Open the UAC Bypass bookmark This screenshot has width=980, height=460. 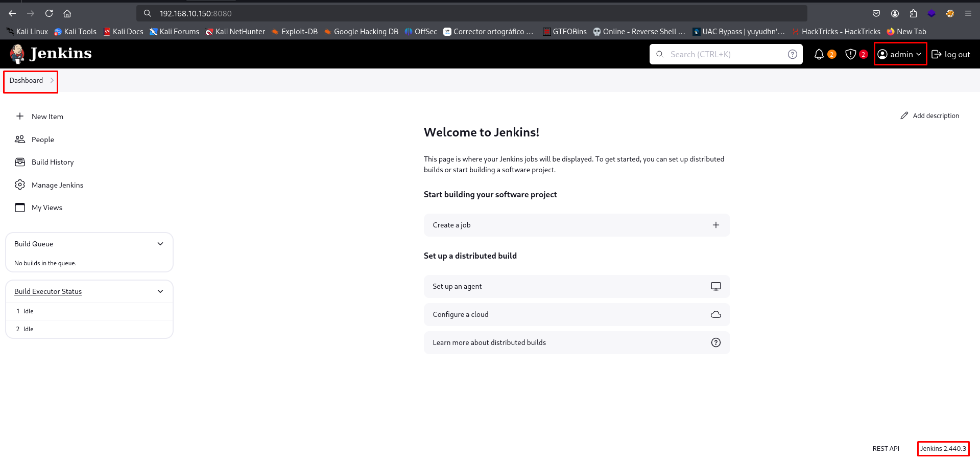pyautogui.click(x=738, y=32)
